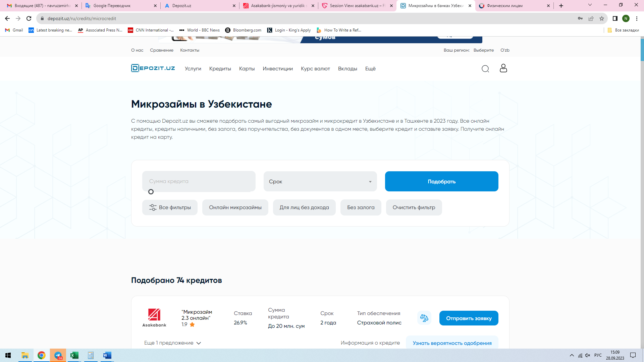644x362 pixels.
Task: Click the site search magnifier icon
Action: 485,69
